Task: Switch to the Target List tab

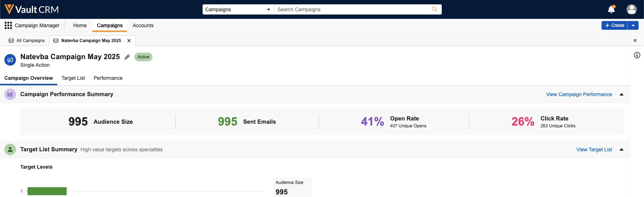Action: pyautogui.click(x=73, y=78)
